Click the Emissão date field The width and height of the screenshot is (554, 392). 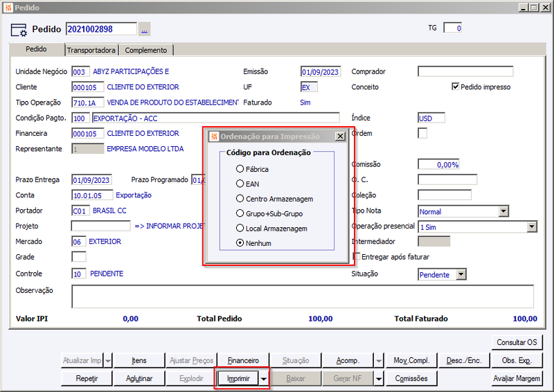coord(321,72)
